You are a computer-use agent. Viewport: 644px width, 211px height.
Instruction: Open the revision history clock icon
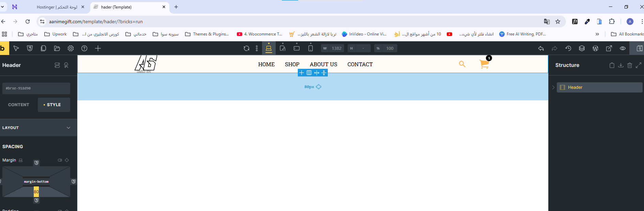(x=568, y=48)
